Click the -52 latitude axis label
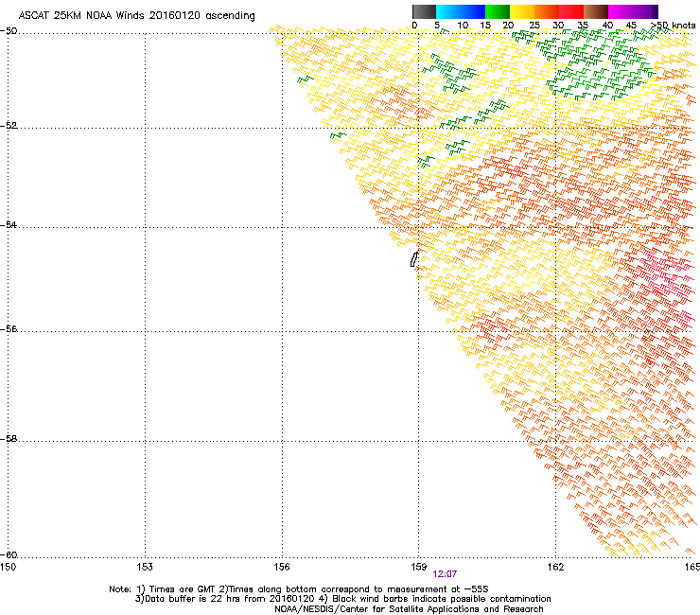Viewport: 700px width, 615px height. point(9,126)
